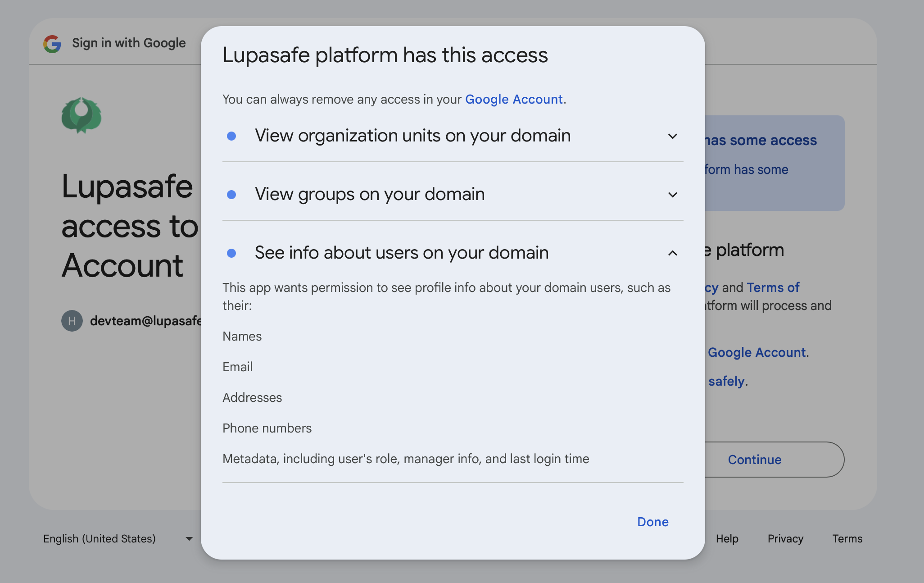
Task: Click the 'has some access' info box
Action: pyautogui.click(x=774, y=163)
